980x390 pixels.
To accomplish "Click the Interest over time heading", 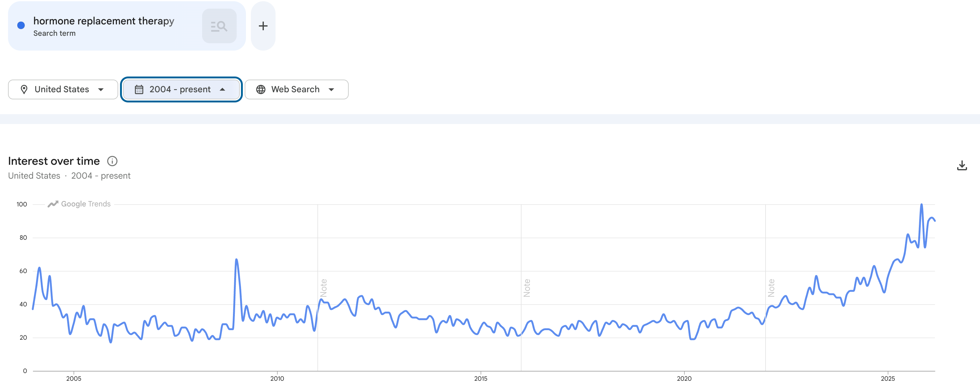I will coord(54,161).
